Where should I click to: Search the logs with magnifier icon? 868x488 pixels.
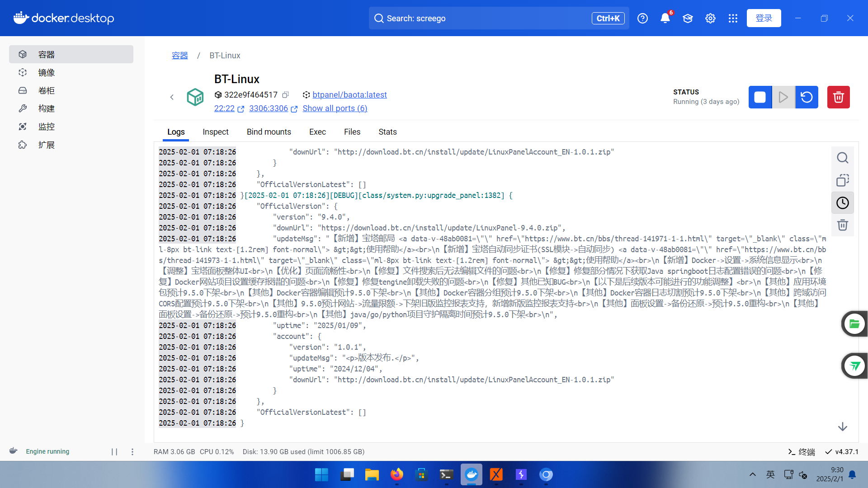842,158
